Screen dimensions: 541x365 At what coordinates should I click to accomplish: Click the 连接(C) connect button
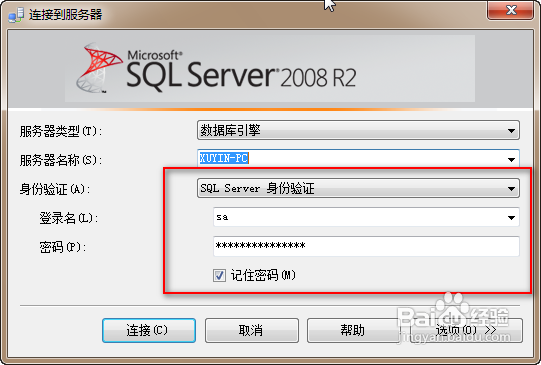pos(149,330)
